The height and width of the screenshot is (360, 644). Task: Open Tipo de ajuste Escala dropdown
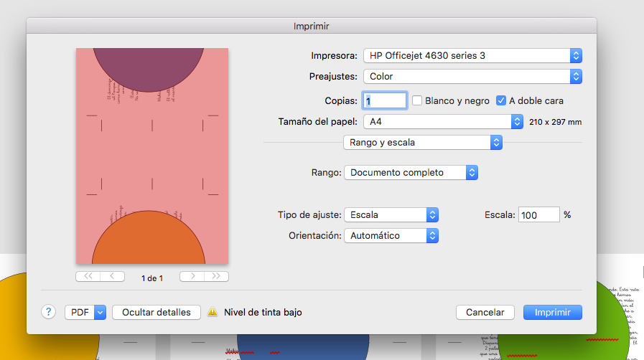391,215
